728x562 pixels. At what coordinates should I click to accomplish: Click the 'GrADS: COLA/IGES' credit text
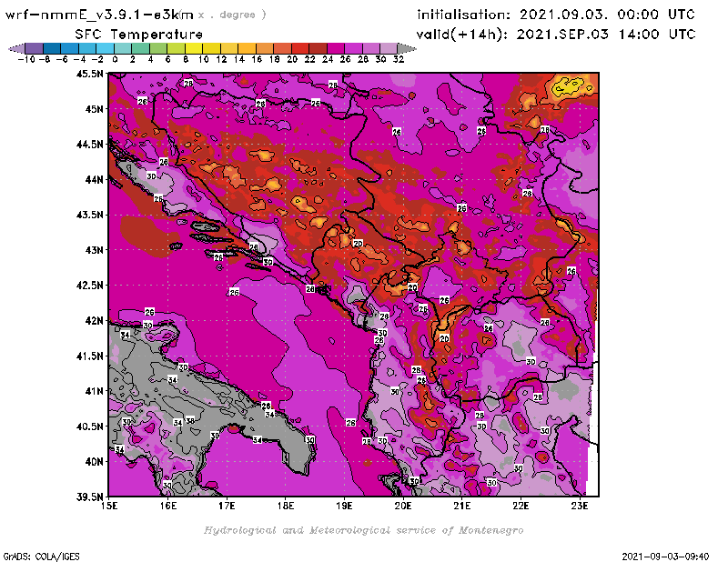click(x=41, y=557)
